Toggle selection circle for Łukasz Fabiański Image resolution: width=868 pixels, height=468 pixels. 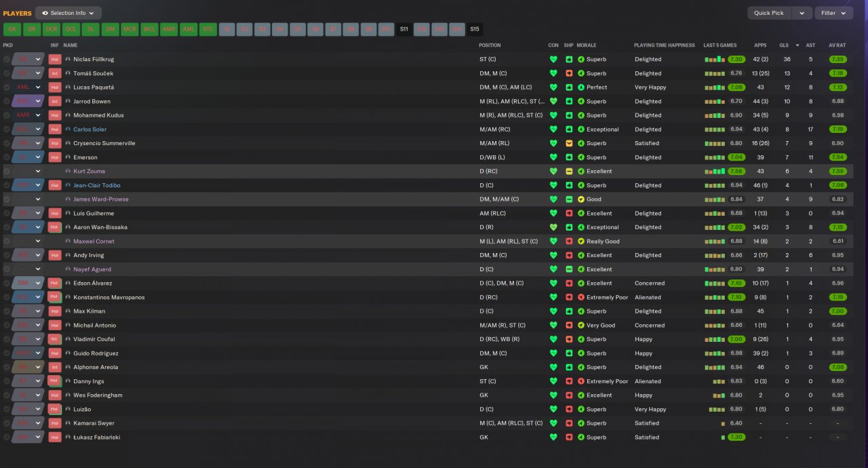tap(7, 437)
